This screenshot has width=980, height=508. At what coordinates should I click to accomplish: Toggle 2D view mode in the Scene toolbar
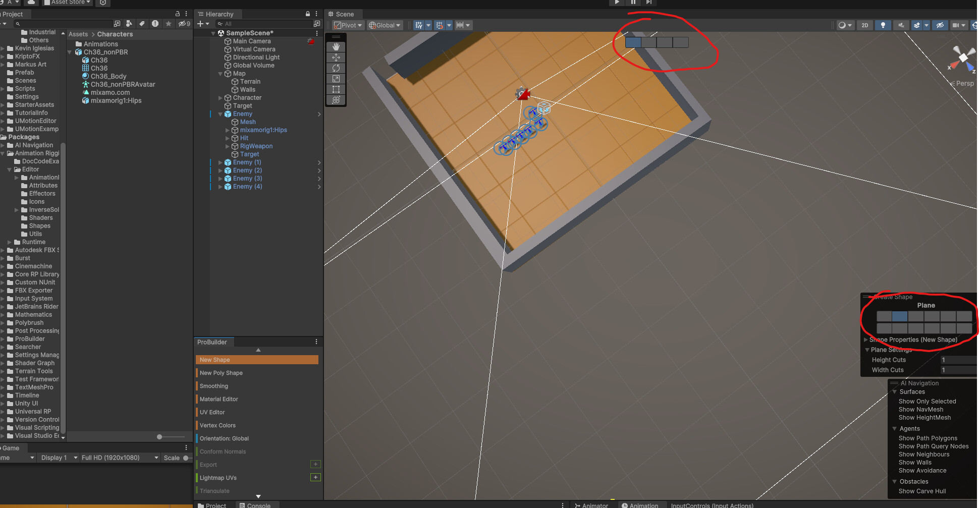pos(864,25)
